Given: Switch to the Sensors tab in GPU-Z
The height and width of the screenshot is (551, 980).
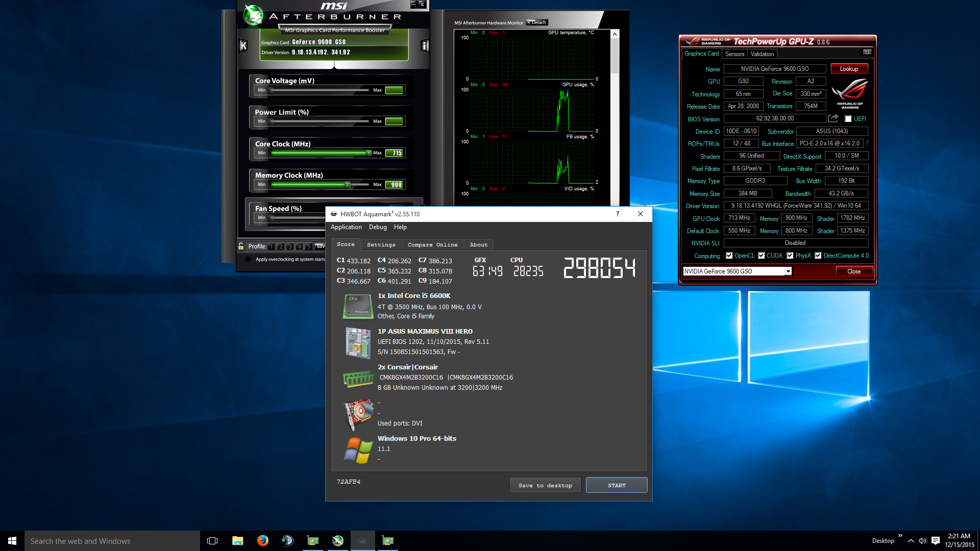Looking at the screenshot, I should (x=734, y=54).
